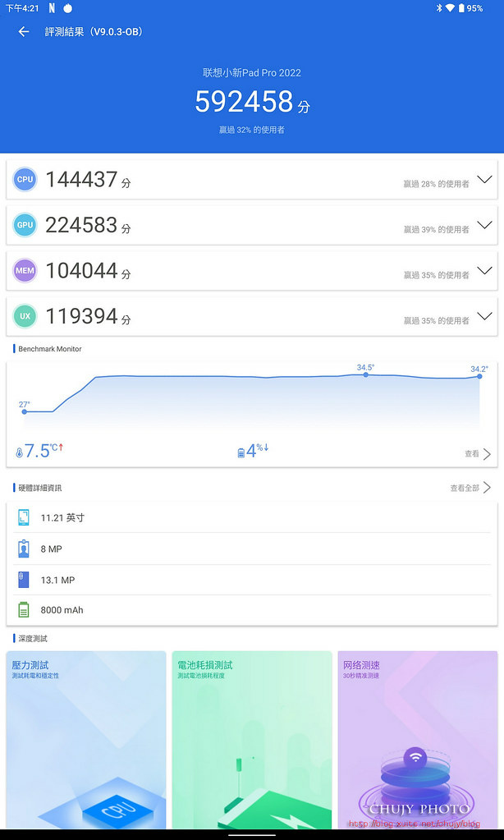Image resolution: width=504 pixels, height=840 pixels.
Task: Tap the round notification icon beside Netflix
Action: point(67,8)
